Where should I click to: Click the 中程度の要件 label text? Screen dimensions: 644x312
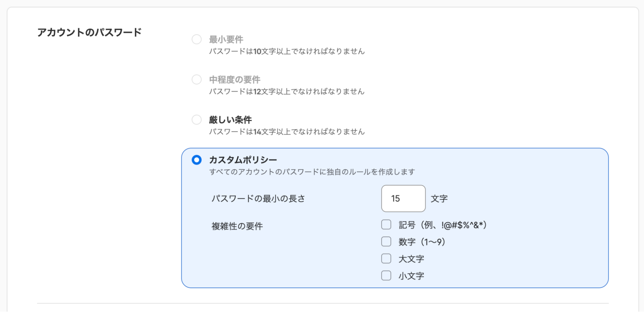[x=235, y=79]
